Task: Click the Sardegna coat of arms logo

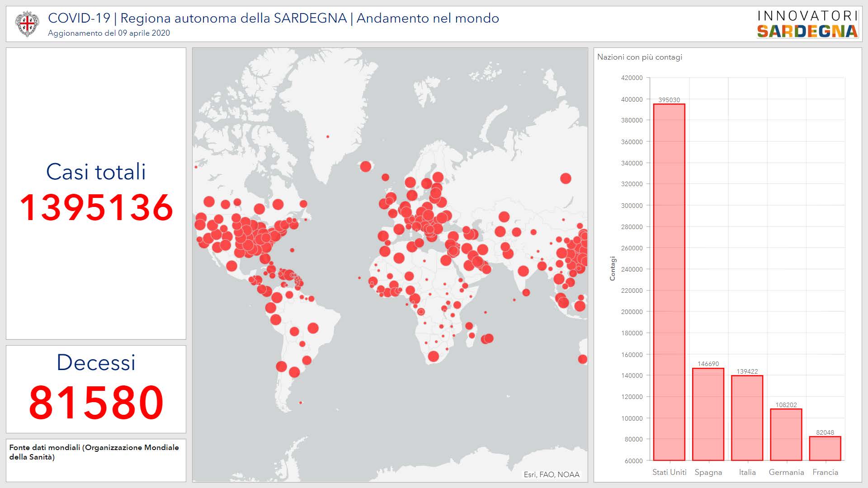Action: 27,24
